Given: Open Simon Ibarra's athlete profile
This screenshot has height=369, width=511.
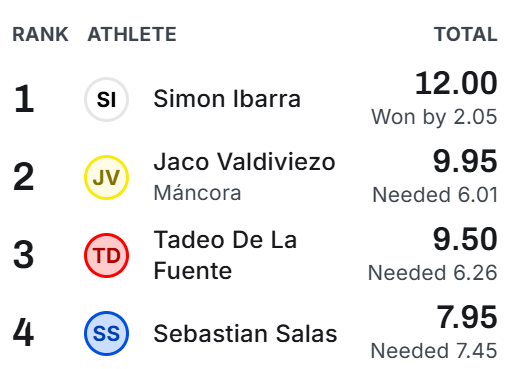Looking at the screenshot, I should tap(227, 99).
